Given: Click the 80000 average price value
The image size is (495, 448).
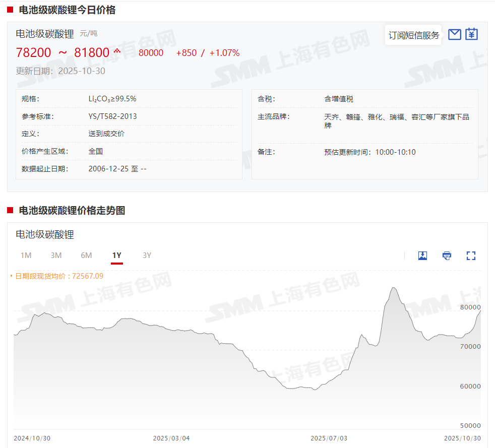Looking at the screenshot, I should coord(151,53).
